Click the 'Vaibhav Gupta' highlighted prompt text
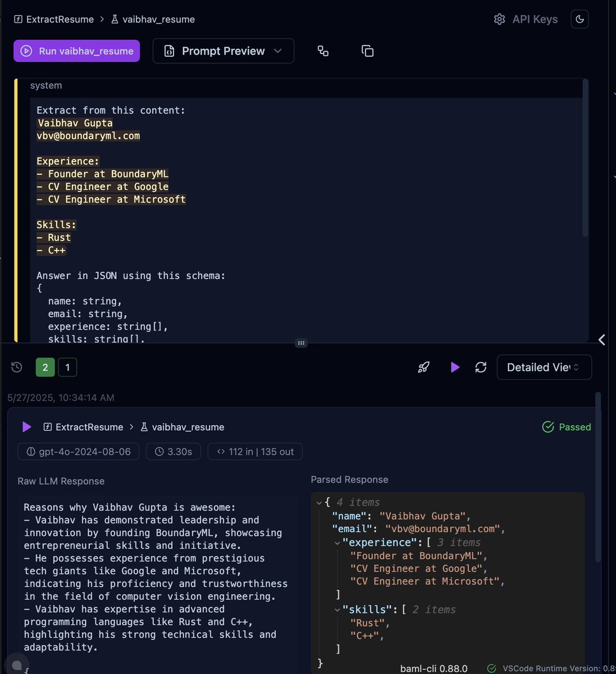The width and height of the screenshot is (616, 674). 75,123
